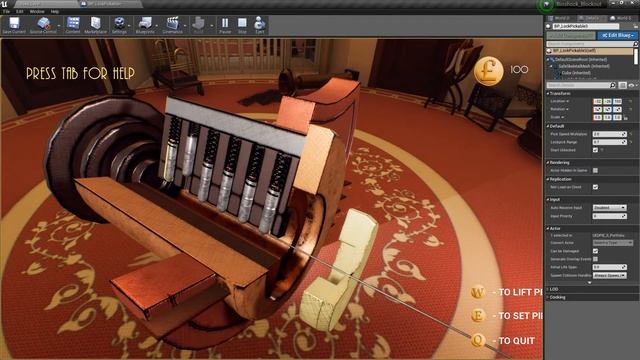Open the Cinematics toolbar icon
Viewport: 640px width, 360px height.
(172, 23)
